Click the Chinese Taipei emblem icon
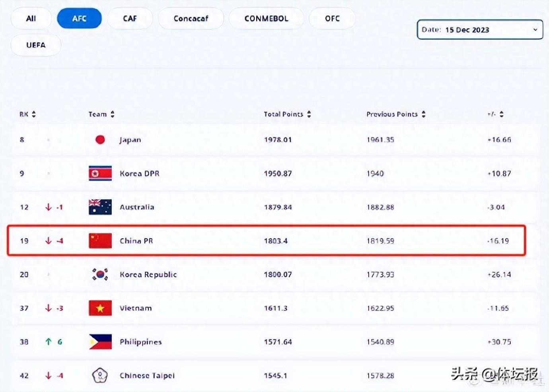The width and height of the screenshot is (549, 392). [100, 375]
